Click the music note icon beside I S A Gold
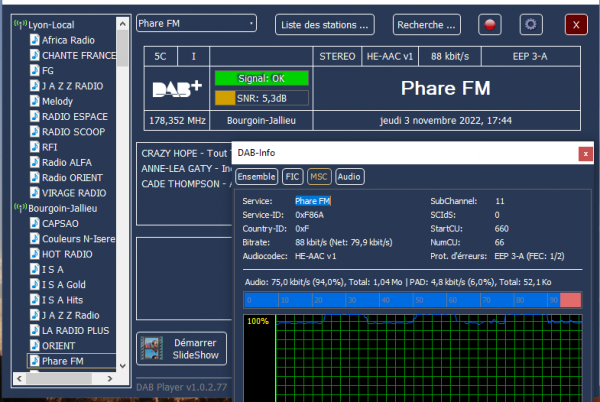The height and width of the screenshot is (402, 600). pos(35,285)
